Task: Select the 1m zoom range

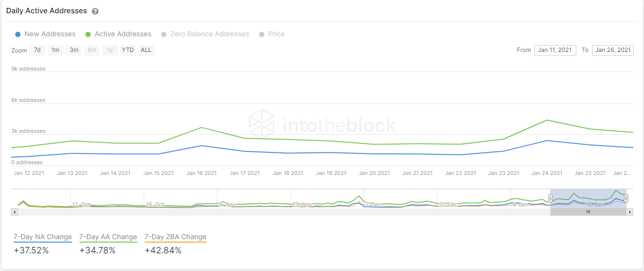Action: (55, 50)
